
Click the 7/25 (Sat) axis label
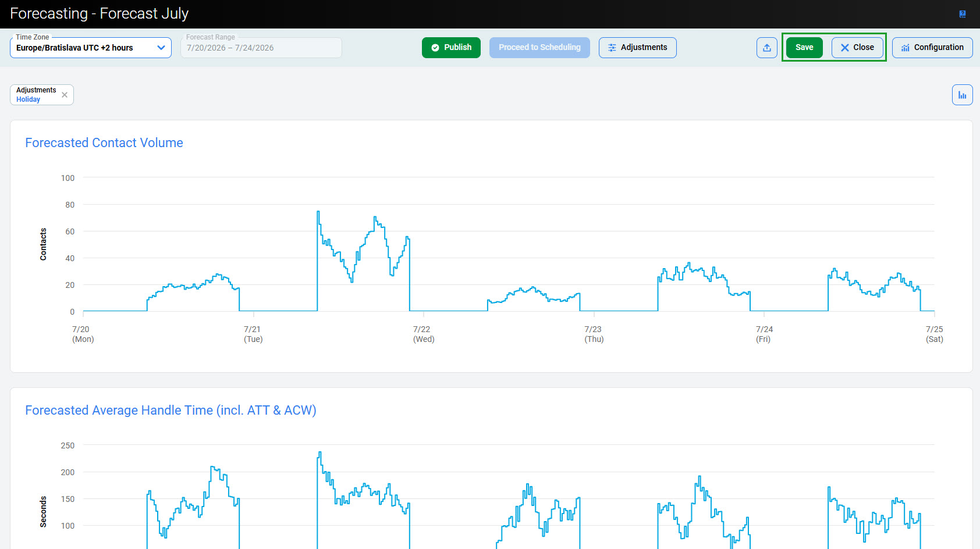(x=934, y=334)
